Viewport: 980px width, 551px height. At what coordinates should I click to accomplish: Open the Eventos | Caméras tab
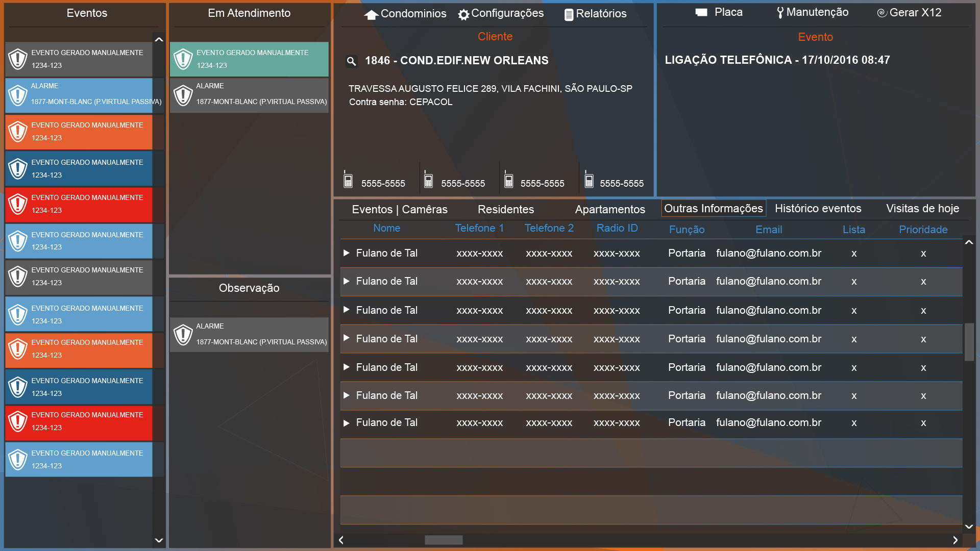(400, 209)
